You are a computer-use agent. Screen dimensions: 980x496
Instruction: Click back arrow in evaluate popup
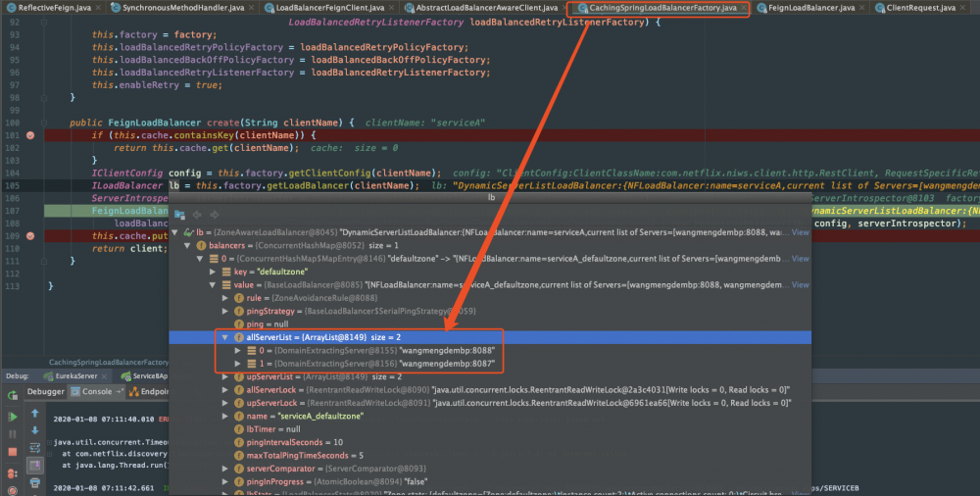point(197,215)
